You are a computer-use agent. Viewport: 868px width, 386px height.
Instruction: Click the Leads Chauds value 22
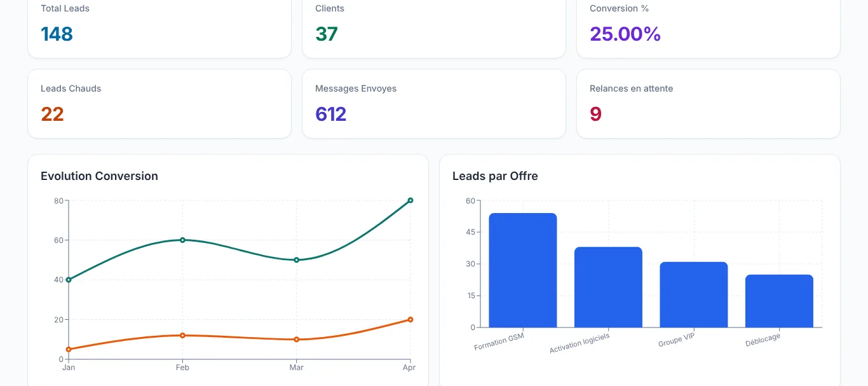point(52,114)
